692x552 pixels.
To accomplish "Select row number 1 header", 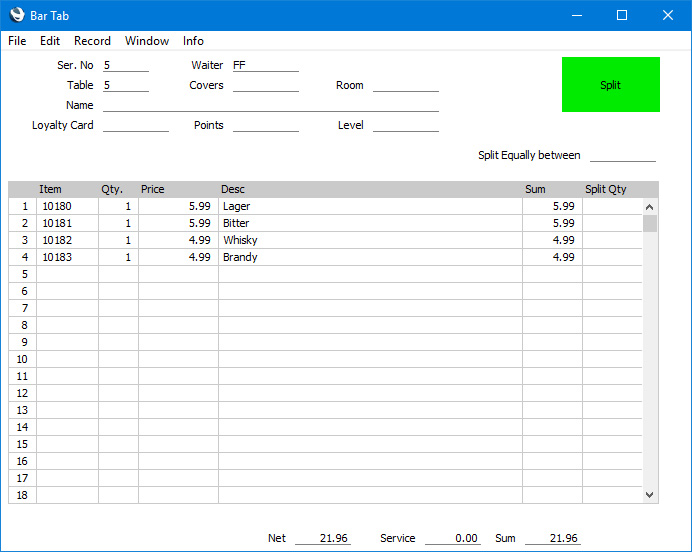I will tap(23, 206).
